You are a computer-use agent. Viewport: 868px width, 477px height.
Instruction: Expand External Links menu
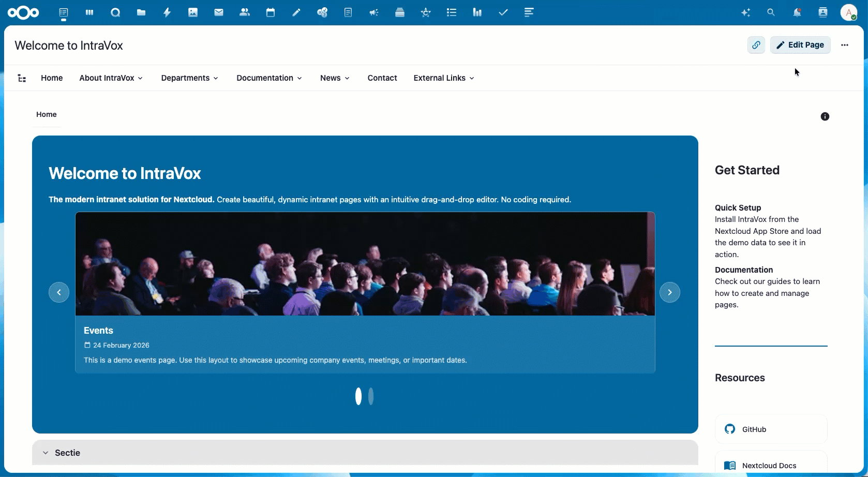[x=444, y=78]
